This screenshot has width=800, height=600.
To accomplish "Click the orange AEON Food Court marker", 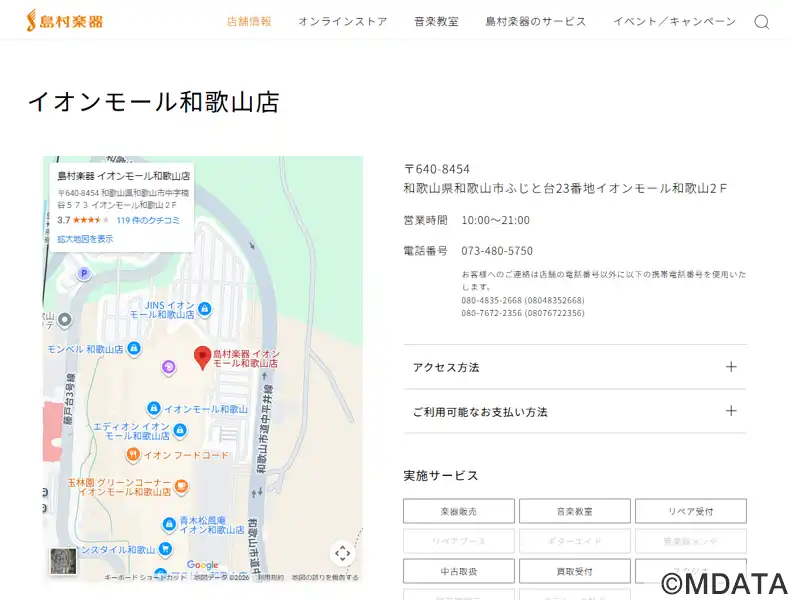I will [132, 455].
